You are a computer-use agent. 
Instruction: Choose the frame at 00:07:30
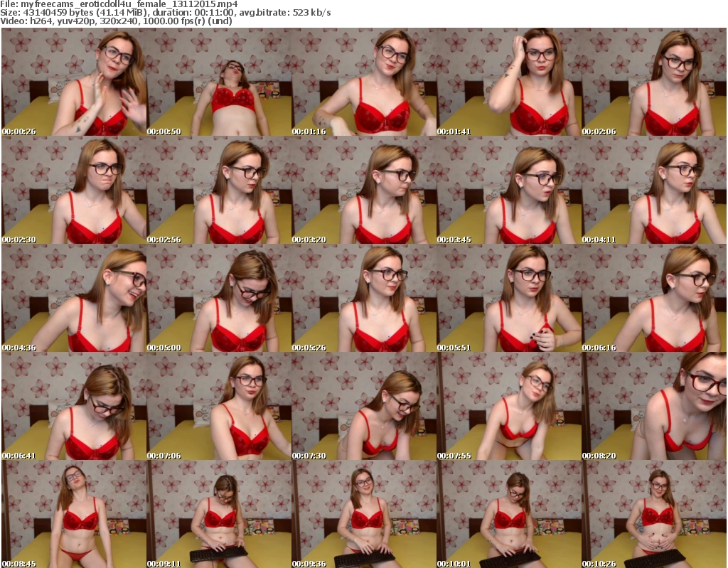[x=364, y=406]
